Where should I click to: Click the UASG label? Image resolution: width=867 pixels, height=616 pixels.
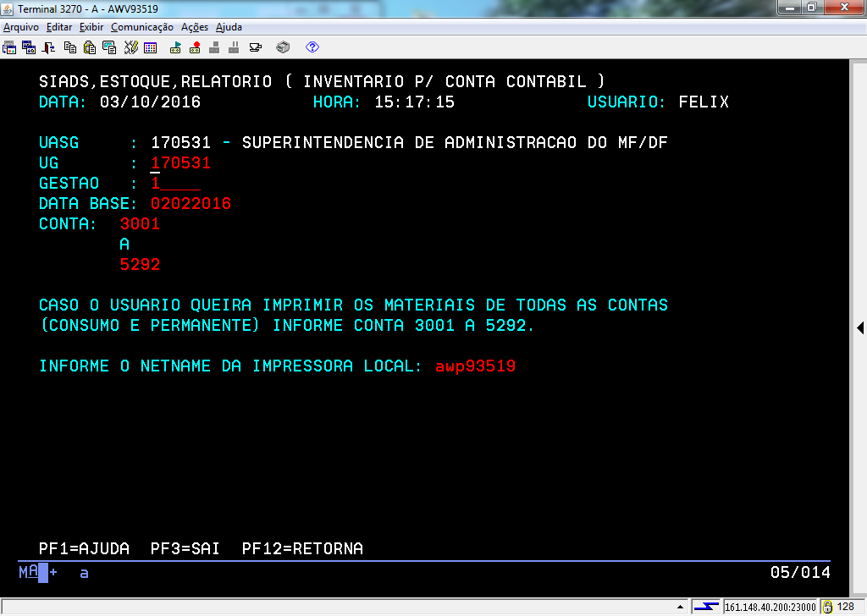tap(58, 142)
